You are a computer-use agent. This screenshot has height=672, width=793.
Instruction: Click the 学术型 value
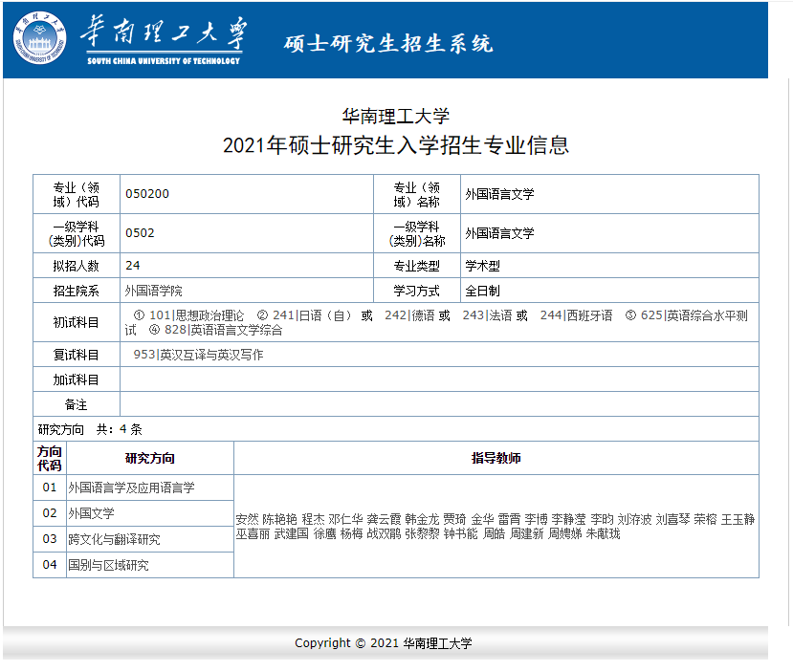pyautogui.click(x=482, y=266)
